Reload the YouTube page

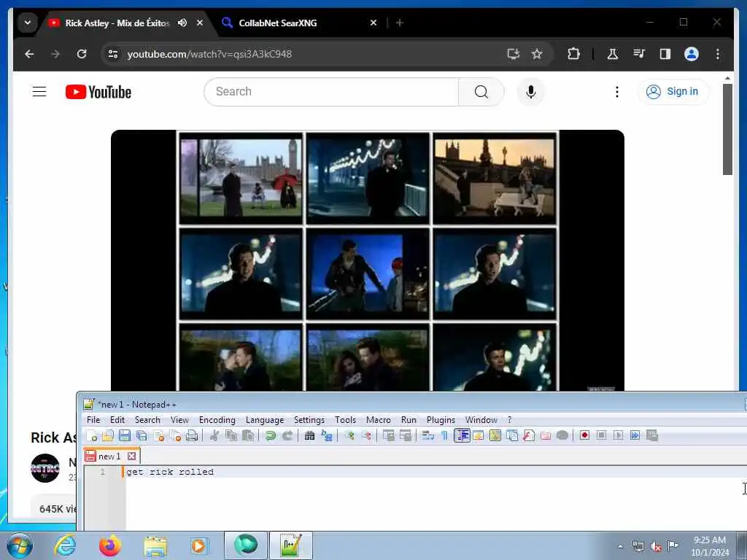pos(82,54)
